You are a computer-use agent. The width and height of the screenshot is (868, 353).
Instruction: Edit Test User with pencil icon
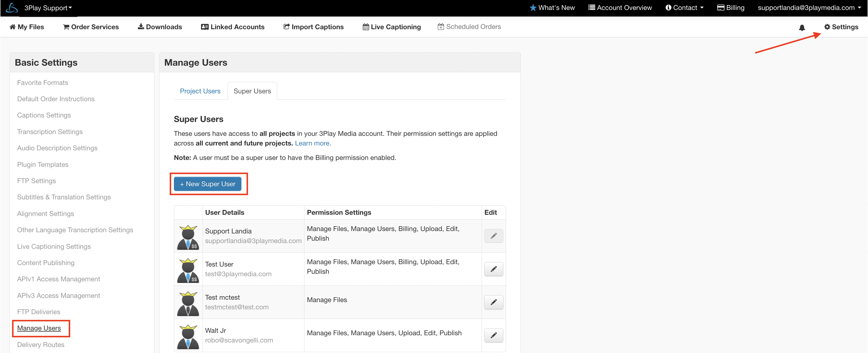(493, 269)
